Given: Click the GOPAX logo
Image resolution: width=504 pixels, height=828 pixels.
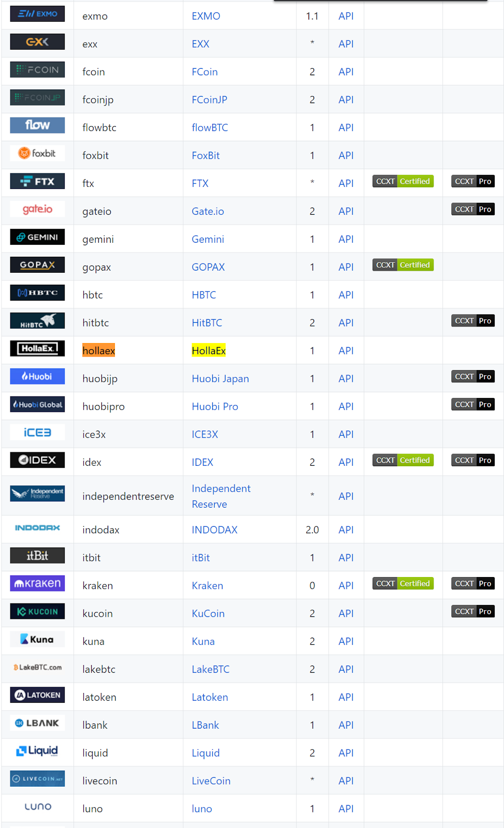Looking at the screenshot, I should point(37,265).
